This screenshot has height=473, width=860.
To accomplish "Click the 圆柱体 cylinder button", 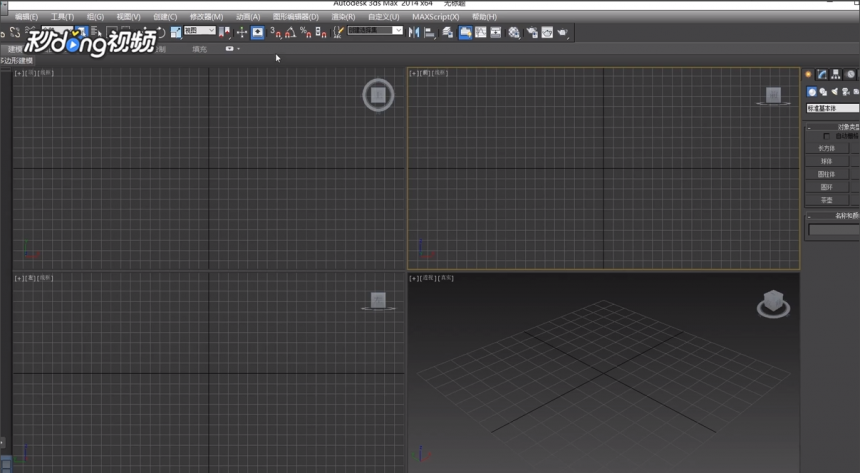I will point(827,174).
